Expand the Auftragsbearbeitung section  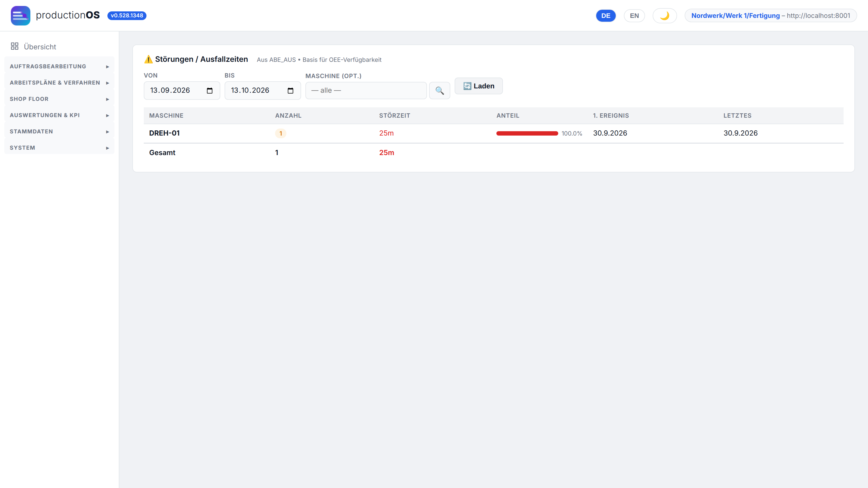coord(59,66)
